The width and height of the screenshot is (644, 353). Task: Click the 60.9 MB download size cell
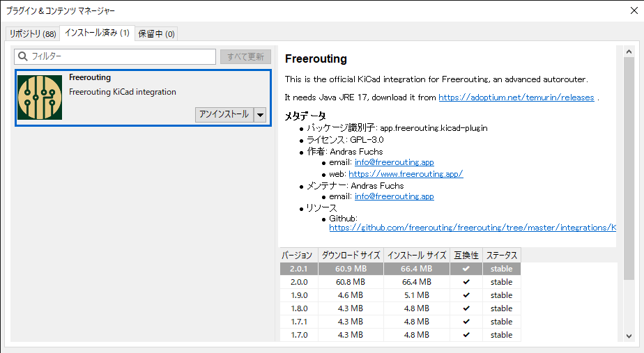[x=351, y=269]
